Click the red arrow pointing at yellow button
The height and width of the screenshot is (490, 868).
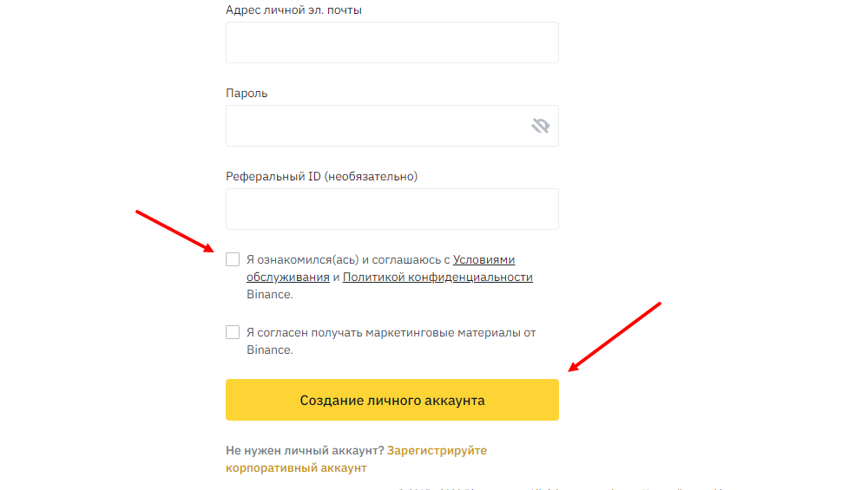click(x=615, y=336)
